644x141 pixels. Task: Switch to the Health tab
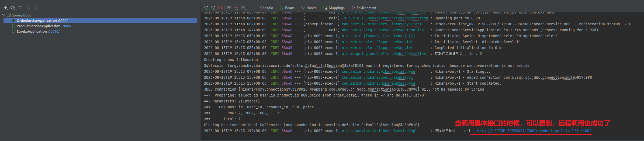tap(309, 8)
